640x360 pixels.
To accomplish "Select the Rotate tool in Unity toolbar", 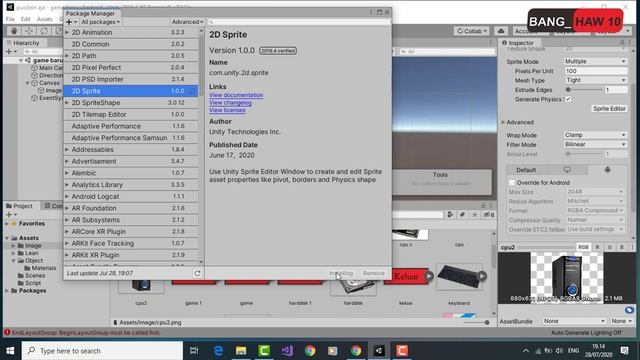I will [x=44, y=31].
